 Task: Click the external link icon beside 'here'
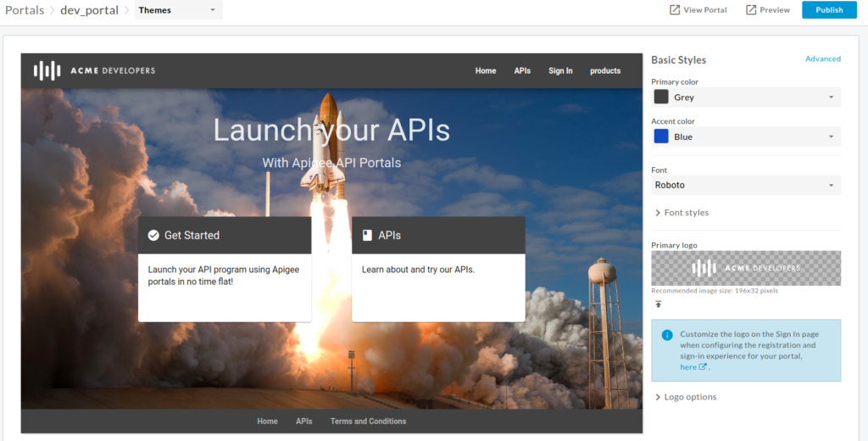(x=703, y=367)
